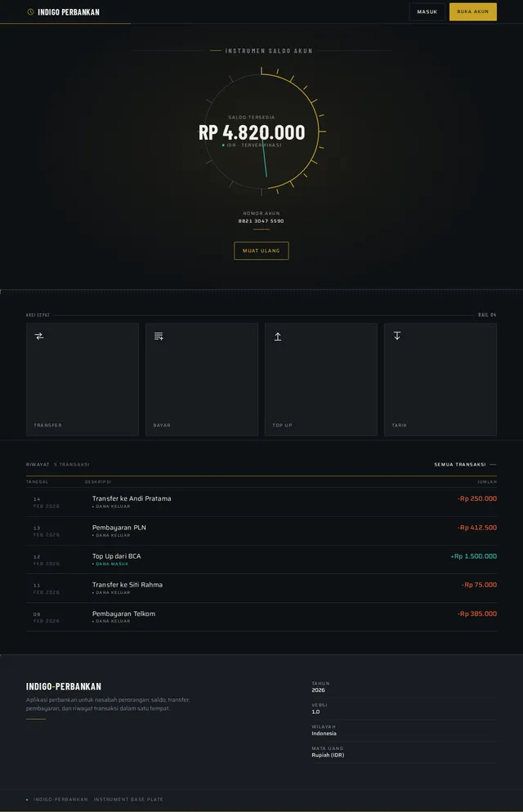The height and width of the screenshot is (812, 523).
Task: Click the Dana Masuk tag
Action: pos(112,564)
